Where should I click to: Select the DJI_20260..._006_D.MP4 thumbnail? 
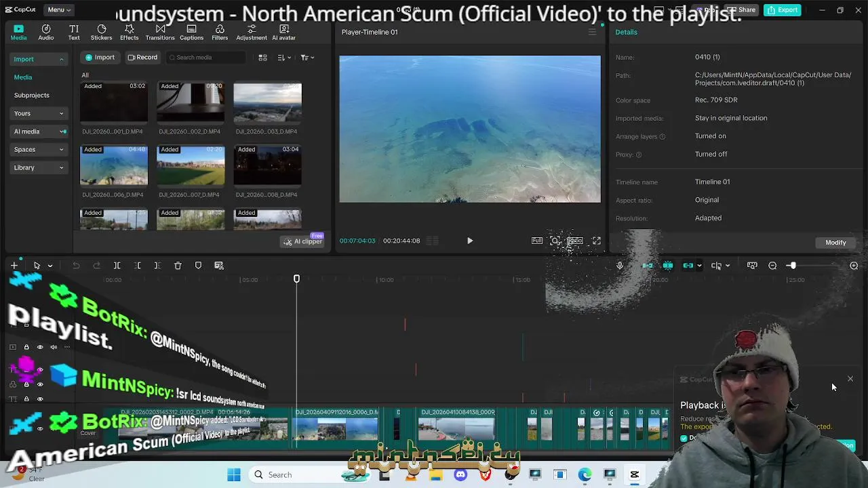tap(114, 165)
